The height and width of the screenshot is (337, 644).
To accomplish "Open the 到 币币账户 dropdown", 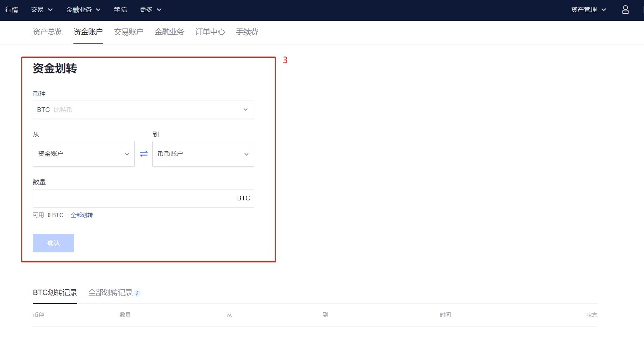I will click(203, 154).
